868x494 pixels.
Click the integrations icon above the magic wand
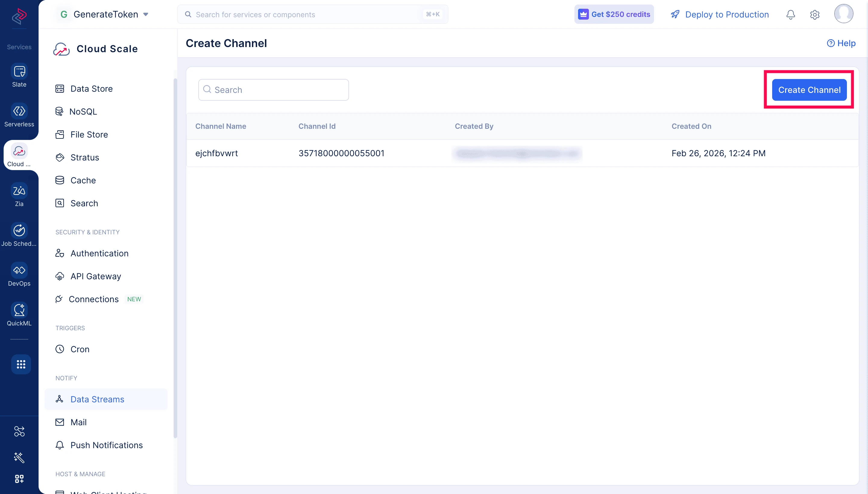(19, 431)
